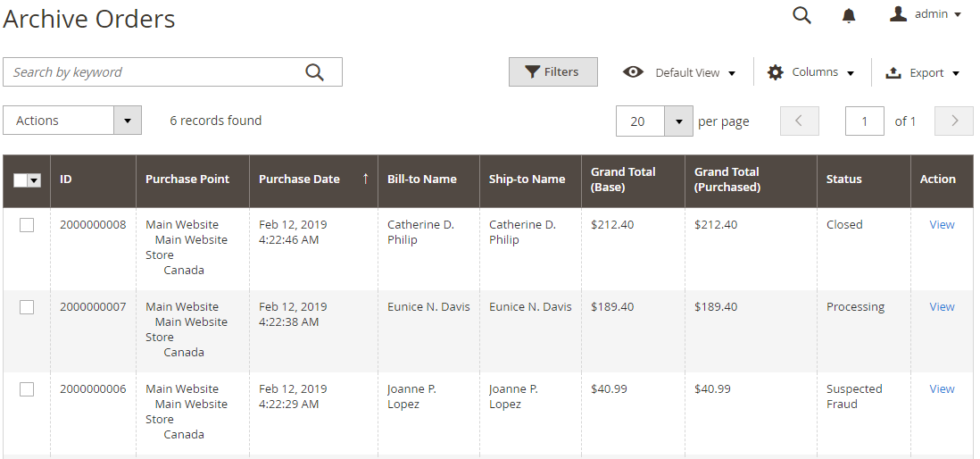Open the notifications bell

point(849,15)
